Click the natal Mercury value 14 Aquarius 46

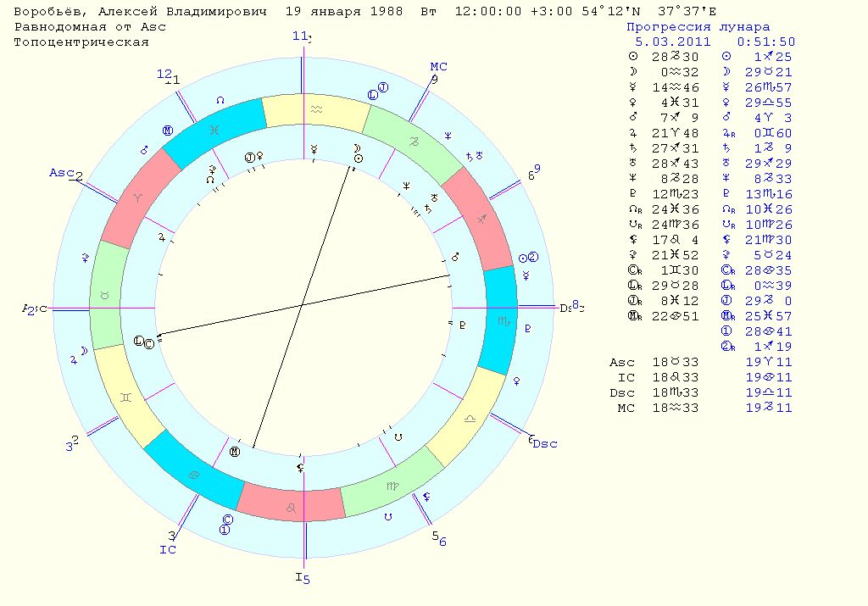coord(675,87)
